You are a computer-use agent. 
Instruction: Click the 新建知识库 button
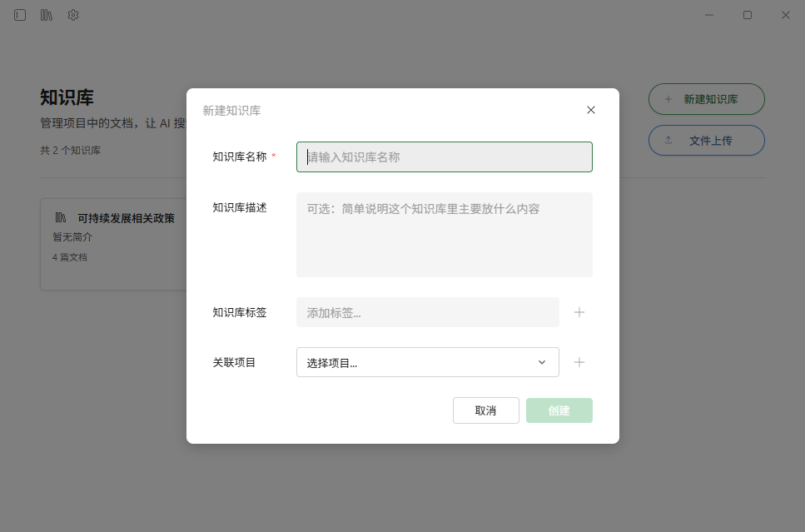point(706,98)
